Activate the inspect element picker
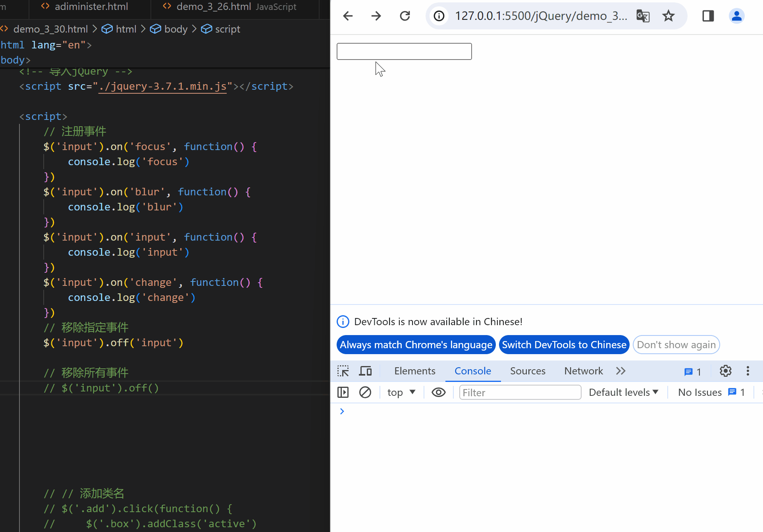 343,371
